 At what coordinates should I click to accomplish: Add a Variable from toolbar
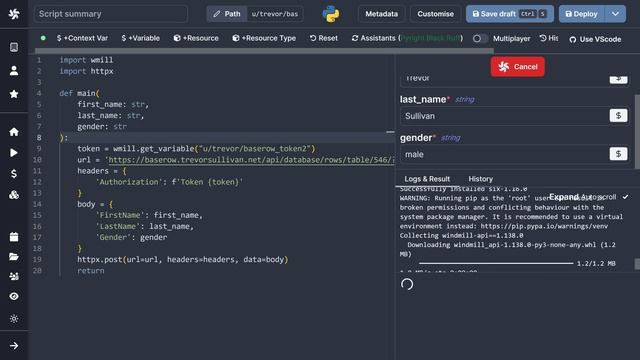point(140,38)
